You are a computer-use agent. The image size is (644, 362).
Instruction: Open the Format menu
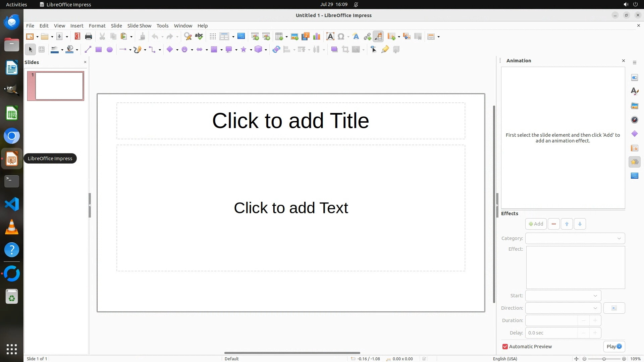(x=97, y=26)
